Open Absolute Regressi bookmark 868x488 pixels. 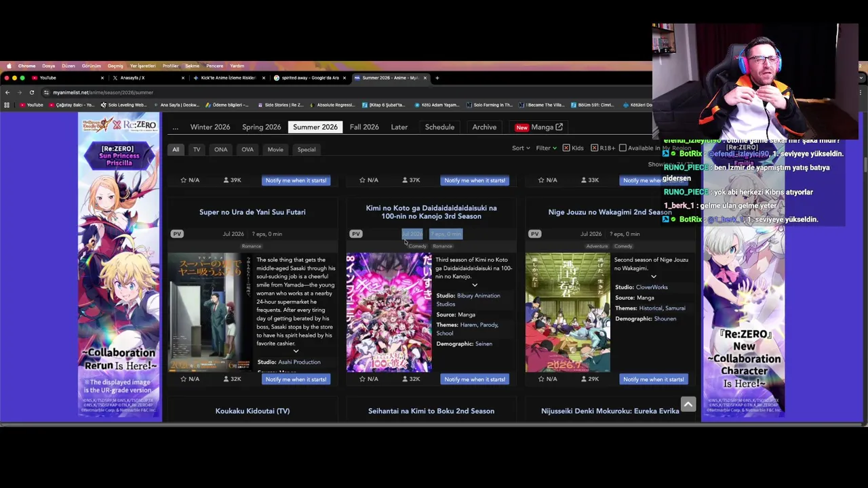pyautogui.click(x=332, y=105)
